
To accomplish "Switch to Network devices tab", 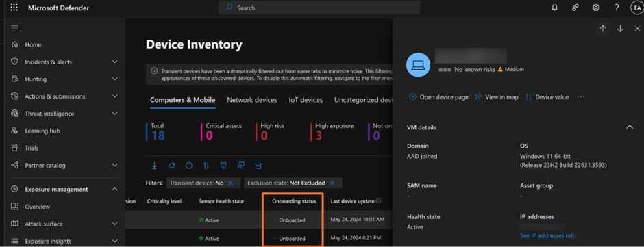I will click(252, 100).
